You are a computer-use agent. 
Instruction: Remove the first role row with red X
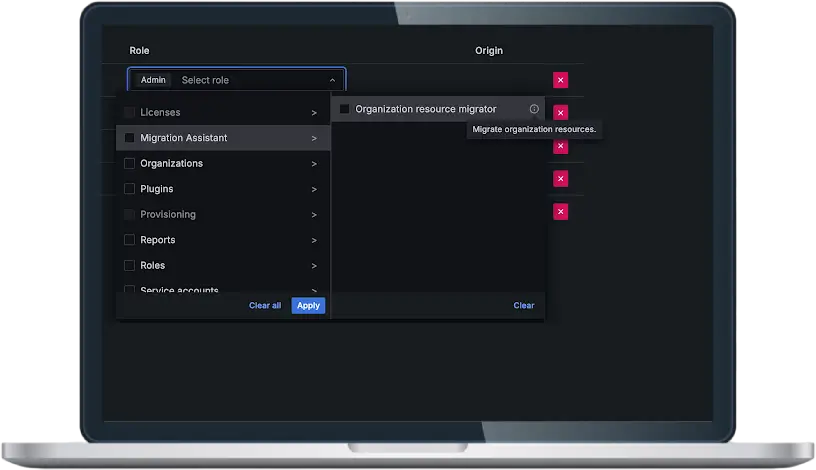pyautogui.click(x=560, y=80)
